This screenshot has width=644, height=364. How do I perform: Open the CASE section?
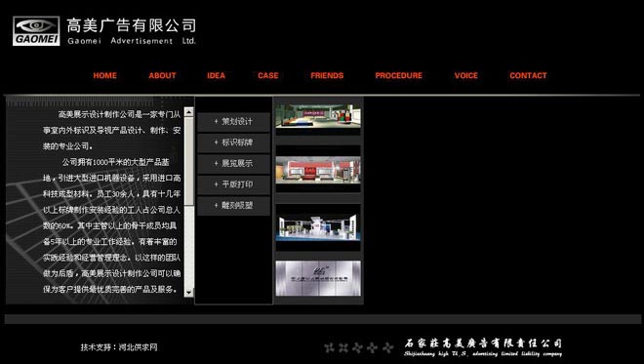(x=268, y=75)
